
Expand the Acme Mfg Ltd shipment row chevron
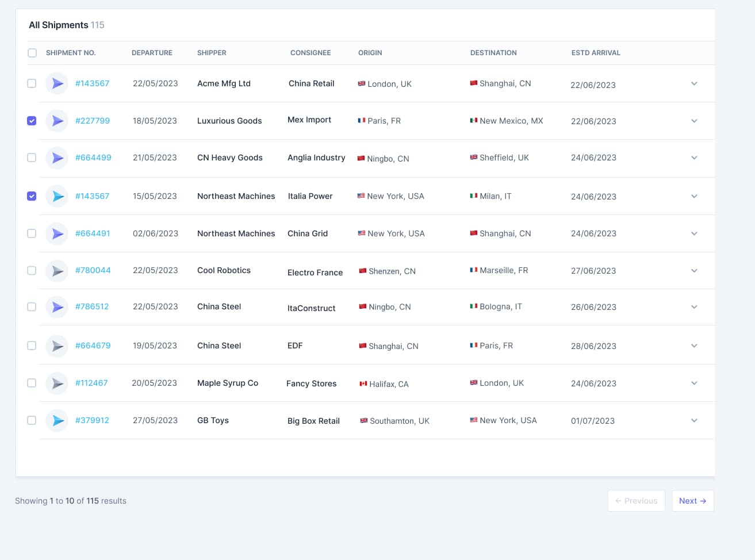click(x=694, y=83)
